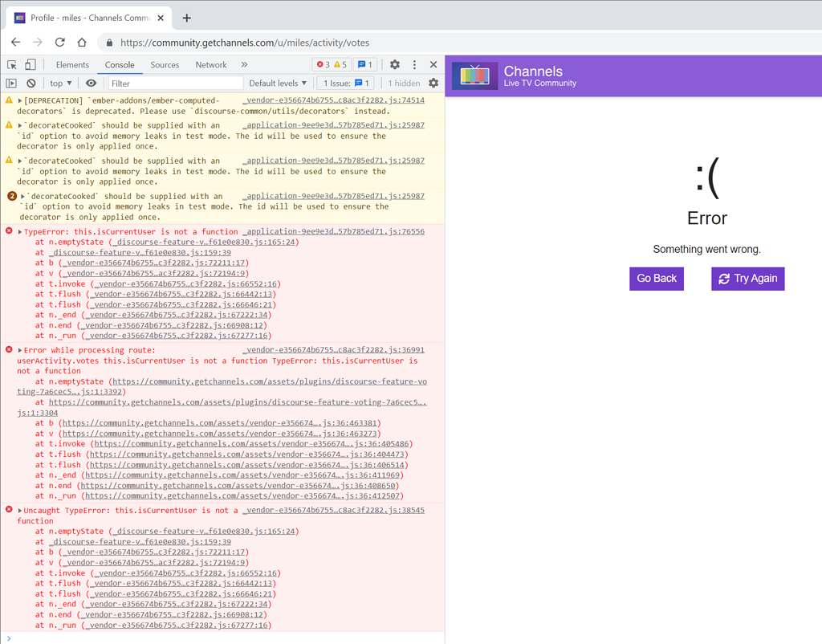Screen dimensions: 822x644
Task: Open application js:76556 source link
Action: click(333, 231)
